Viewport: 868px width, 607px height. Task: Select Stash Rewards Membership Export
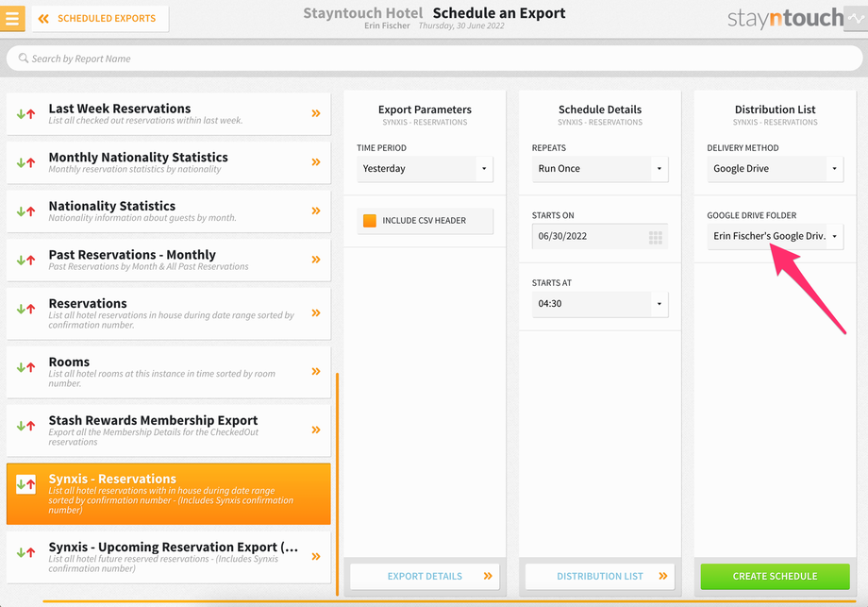coord(168,430)
